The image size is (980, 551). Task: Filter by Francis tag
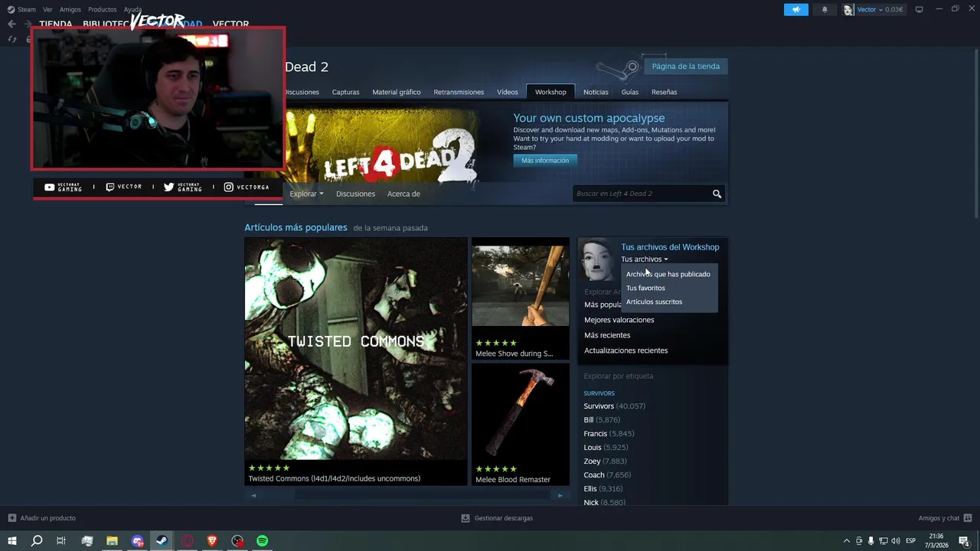[609, 434]
